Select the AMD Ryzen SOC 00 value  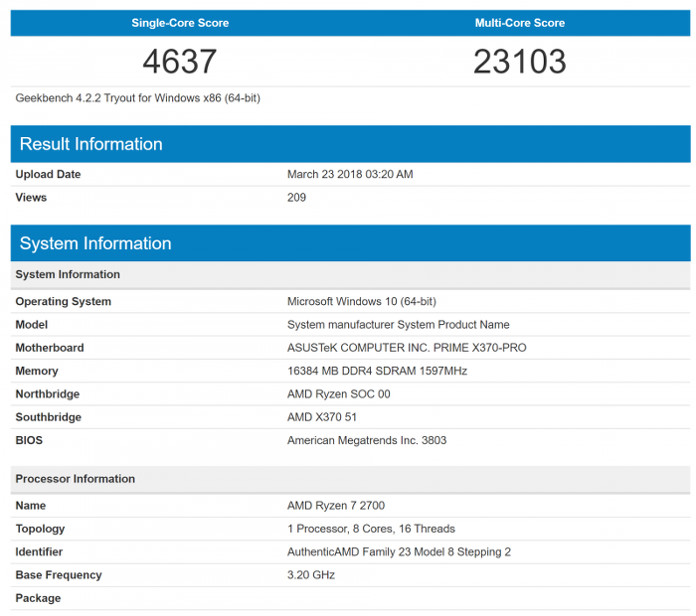pos(339,394)
